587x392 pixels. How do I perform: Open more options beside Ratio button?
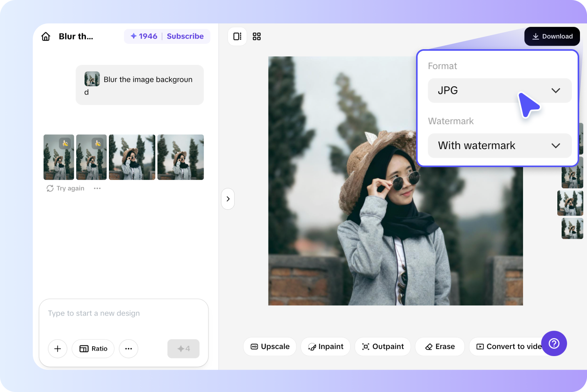128,349
